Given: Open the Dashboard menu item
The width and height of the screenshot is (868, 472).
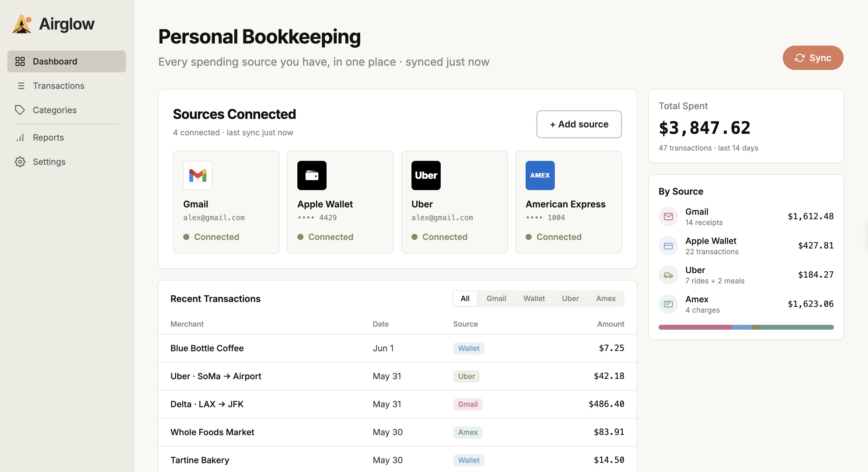Looking at the screenshot, I should 67,61.
